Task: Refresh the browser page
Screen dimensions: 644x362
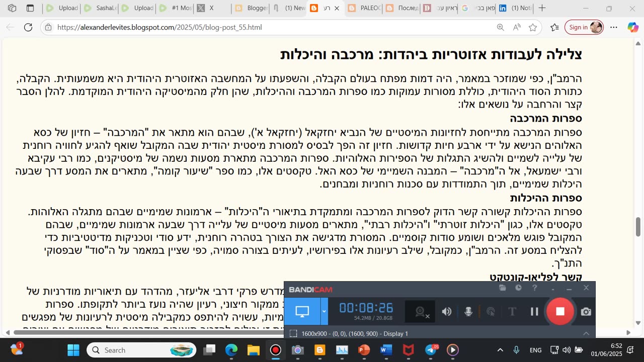Action: click(x=28, y=27)
